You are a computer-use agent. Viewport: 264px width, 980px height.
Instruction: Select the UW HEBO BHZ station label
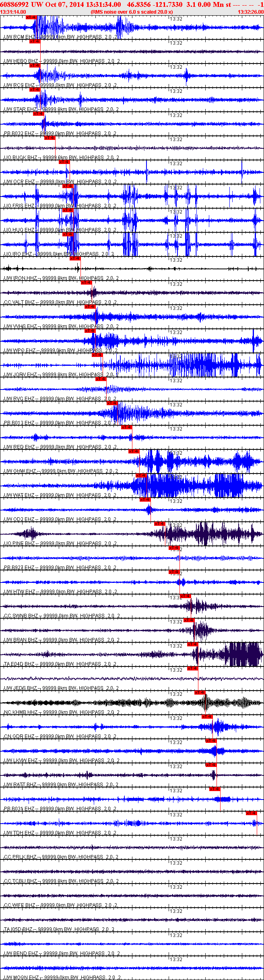click(x=21, y=61)
